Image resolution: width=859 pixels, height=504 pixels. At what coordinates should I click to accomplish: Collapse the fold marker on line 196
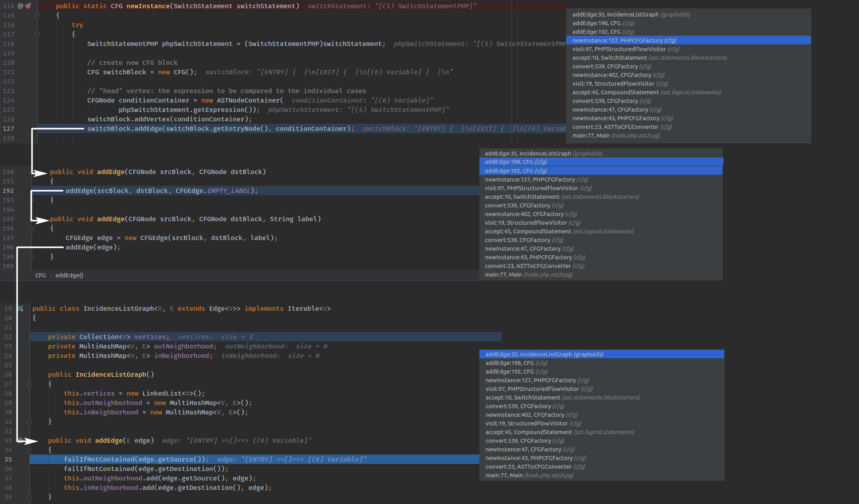[31, 229]
